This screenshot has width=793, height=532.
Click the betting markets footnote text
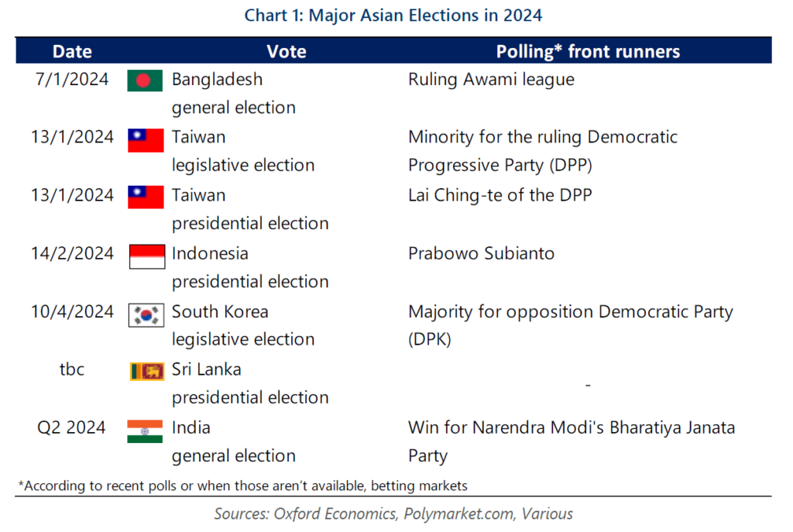coord(419,486)
